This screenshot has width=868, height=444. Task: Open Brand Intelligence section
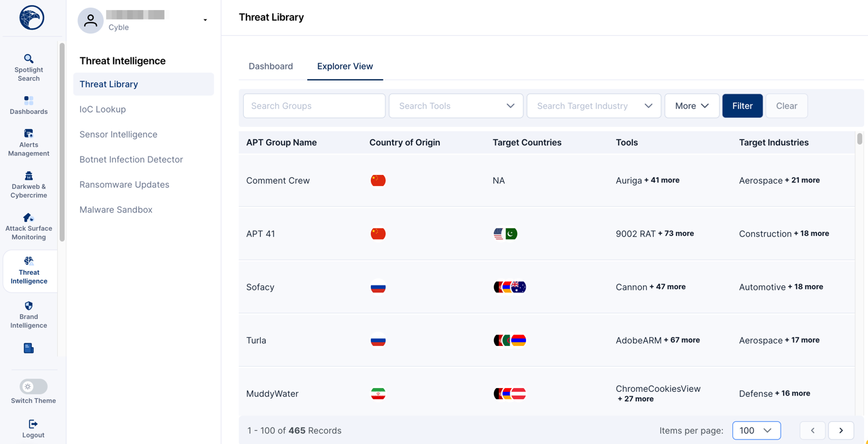click(29, 315)
